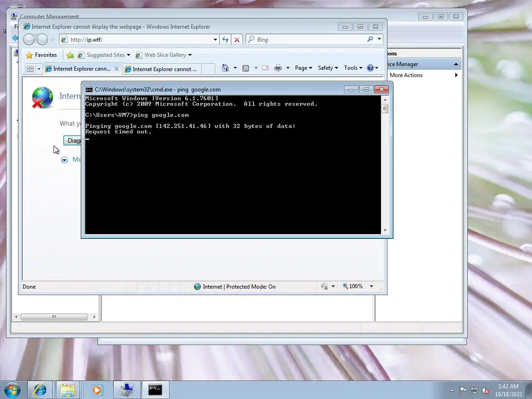Open the Page menu
This screenshot has width=532, height=399.
tap(303, 68)
